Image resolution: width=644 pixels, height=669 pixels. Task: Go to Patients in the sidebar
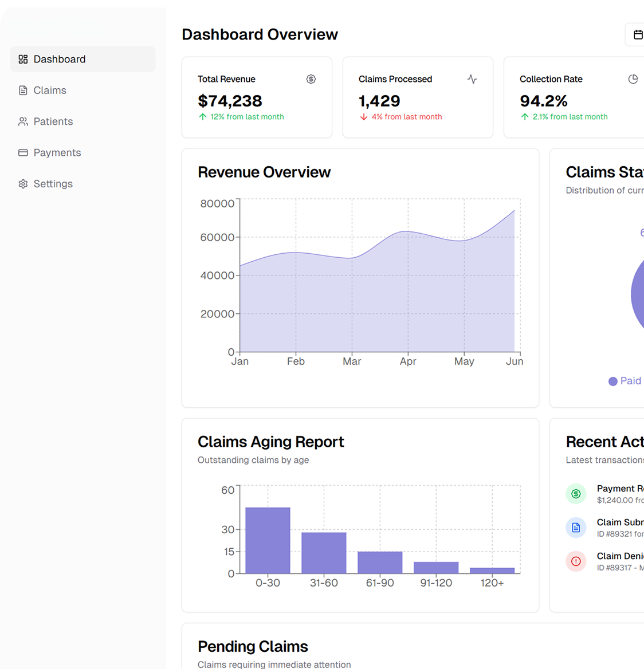(x=53, y=121)
